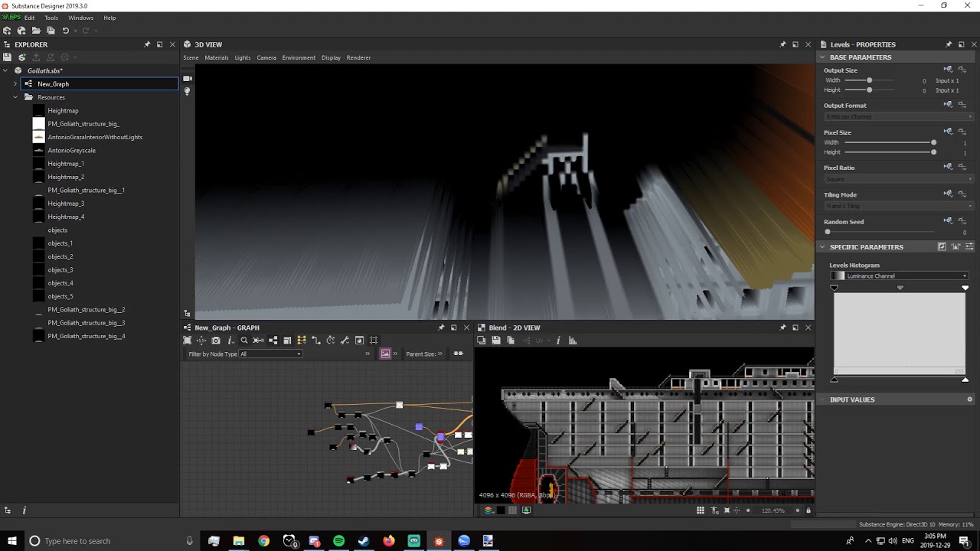Viewport: 980px width, 551px height.
Task: Toggle the pink image display icon in graph
Action: [x=385, y=354]
